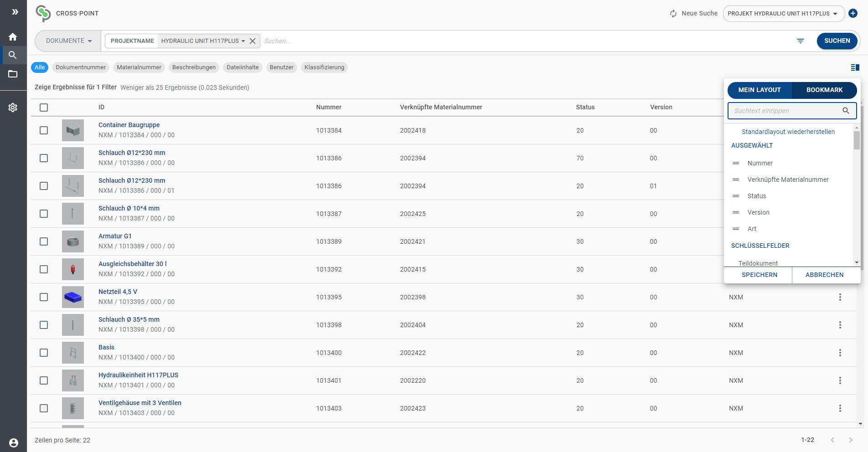Open the settings gear in sidebar
Viewport: 868px width, 452px height.
click(13, 108)
